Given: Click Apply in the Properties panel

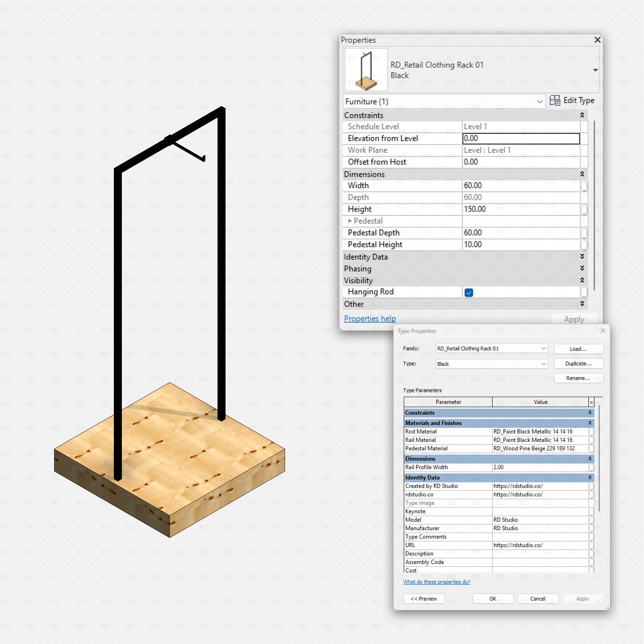Looking at the screenshot, I should coord(574,319).
